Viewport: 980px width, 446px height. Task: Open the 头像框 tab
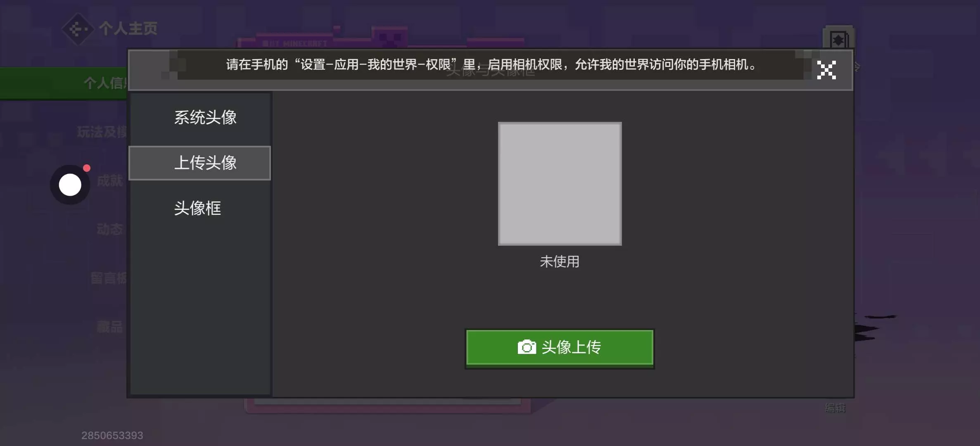tap(197, 208)
